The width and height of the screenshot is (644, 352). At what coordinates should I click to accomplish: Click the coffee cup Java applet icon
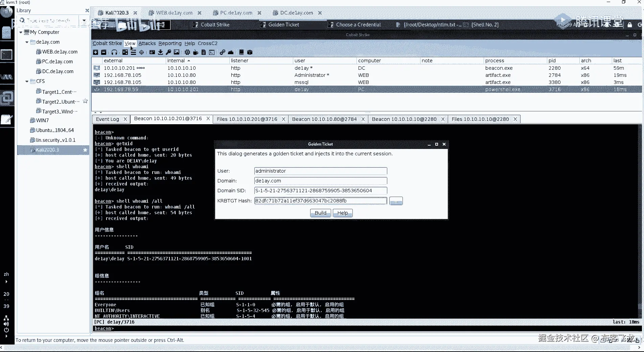(195, 52)
